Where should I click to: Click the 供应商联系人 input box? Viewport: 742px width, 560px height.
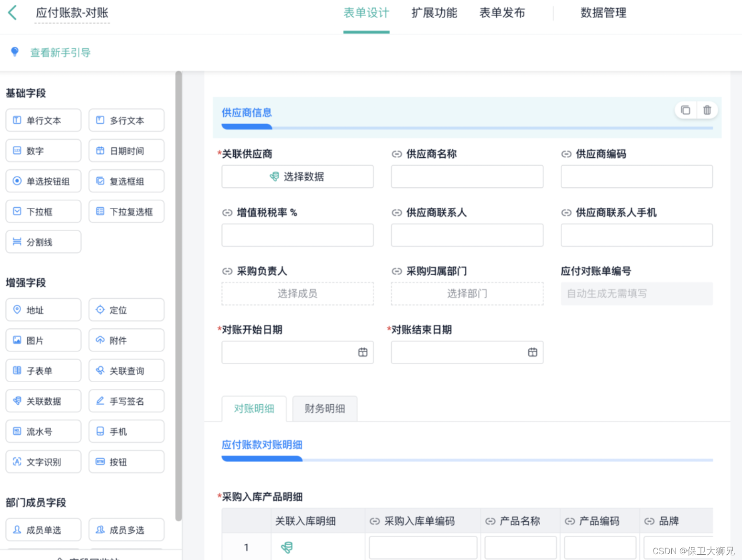click(467, 235)
